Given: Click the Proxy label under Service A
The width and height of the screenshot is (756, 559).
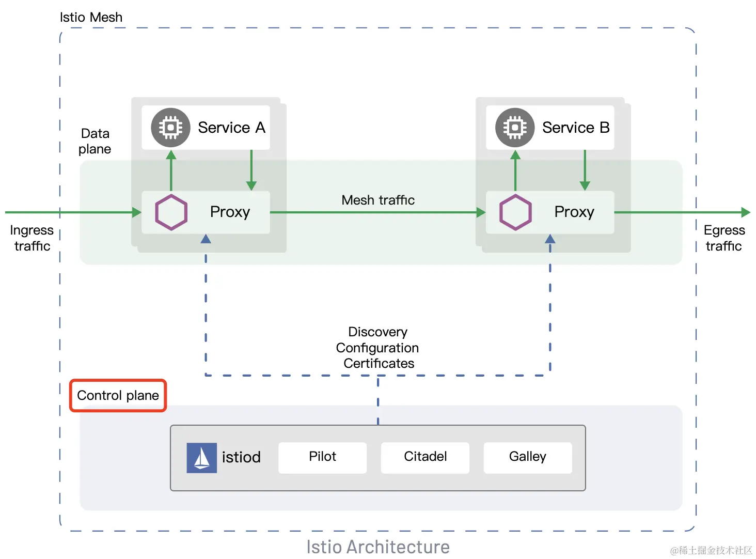Looking at the screenshot, I should coord(230,212).
